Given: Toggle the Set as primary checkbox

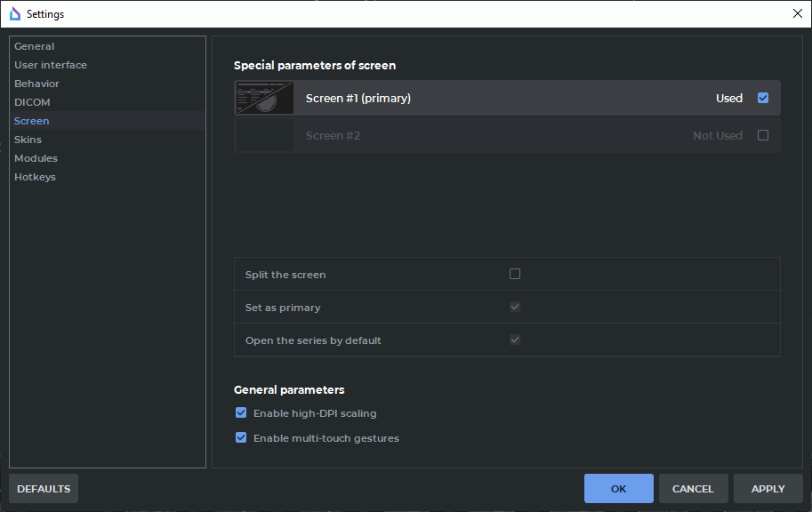Looking at the screenshot, I should coord(515,308).
